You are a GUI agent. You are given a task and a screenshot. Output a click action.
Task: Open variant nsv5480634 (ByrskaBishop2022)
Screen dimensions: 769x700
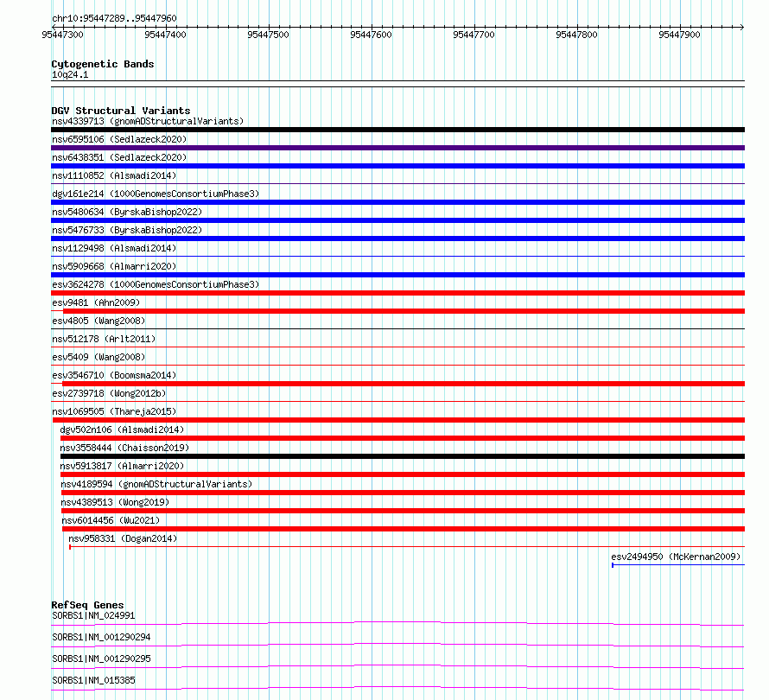coord(127,212)
